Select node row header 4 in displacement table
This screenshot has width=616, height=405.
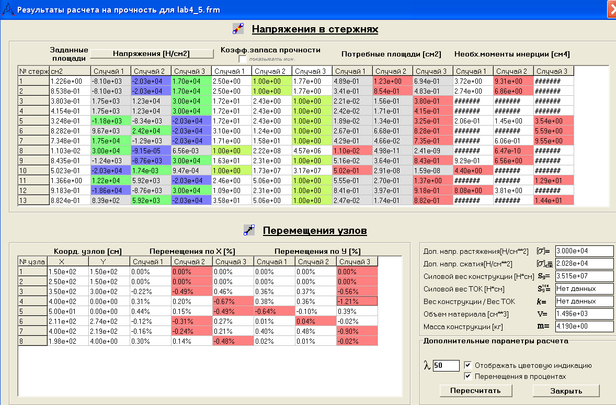33,302
